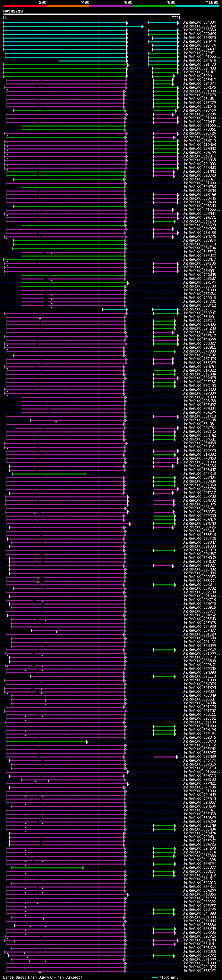The height and width of the screenshot is (980, 222).
Task: Click UniRef100_Q4V398 label
Action: [199, 351]
